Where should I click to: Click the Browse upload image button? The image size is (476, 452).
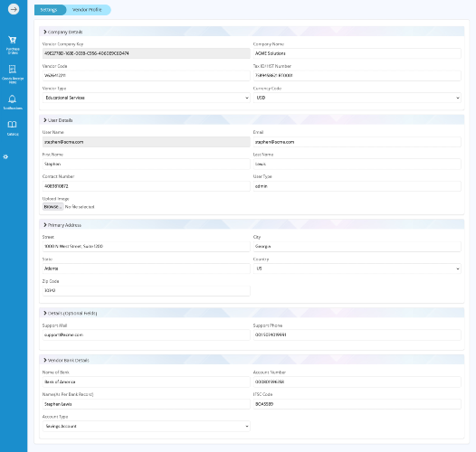pos(52,207)
